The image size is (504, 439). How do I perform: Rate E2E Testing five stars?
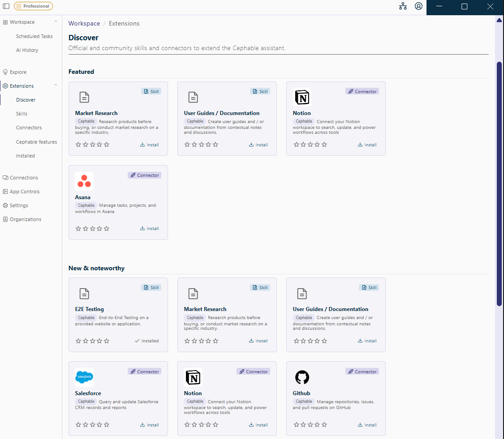coord(107,341)
